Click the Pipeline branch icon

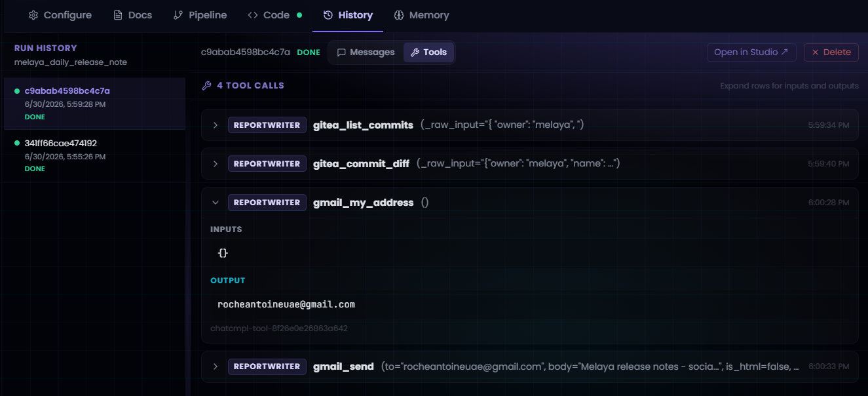click(x=178, y=15)
